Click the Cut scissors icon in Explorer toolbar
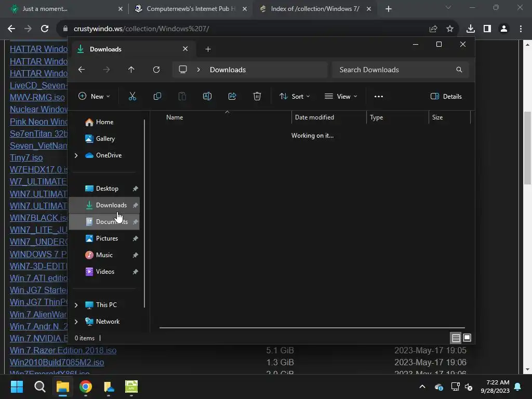 pos(132,96)
